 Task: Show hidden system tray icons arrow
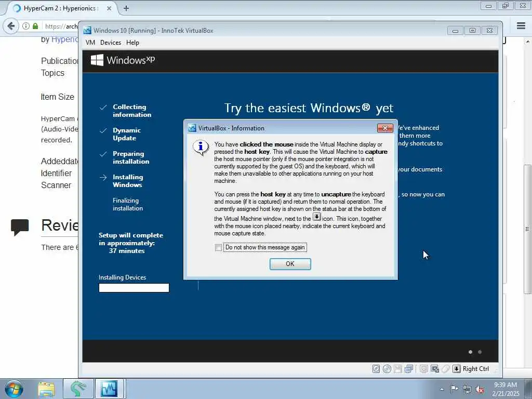click(x=442, y=390)
